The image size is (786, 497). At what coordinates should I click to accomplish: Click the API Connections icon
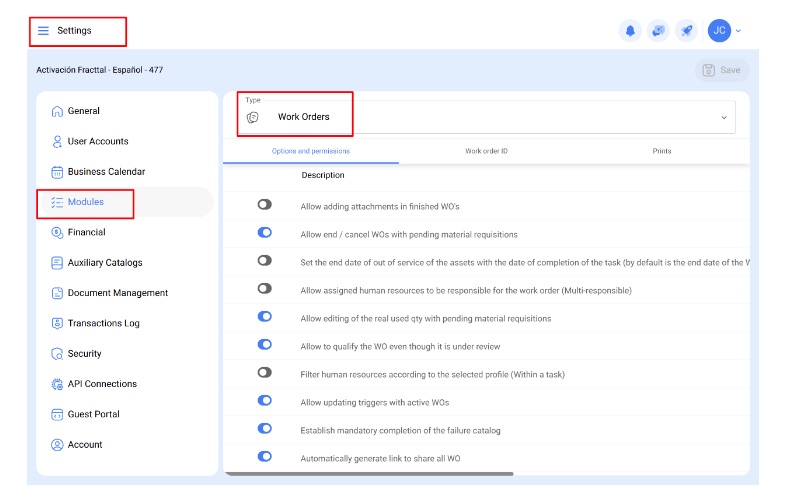tap(57, 384)
